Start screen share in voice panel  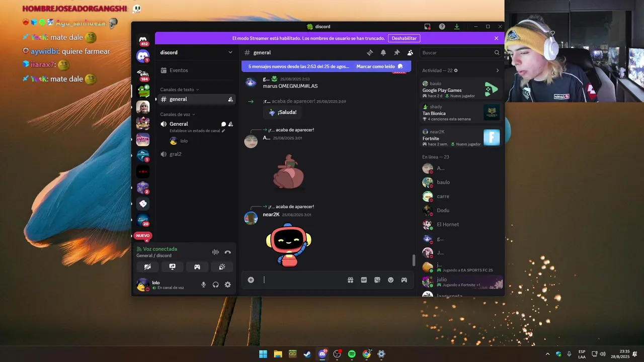[172, 267]
